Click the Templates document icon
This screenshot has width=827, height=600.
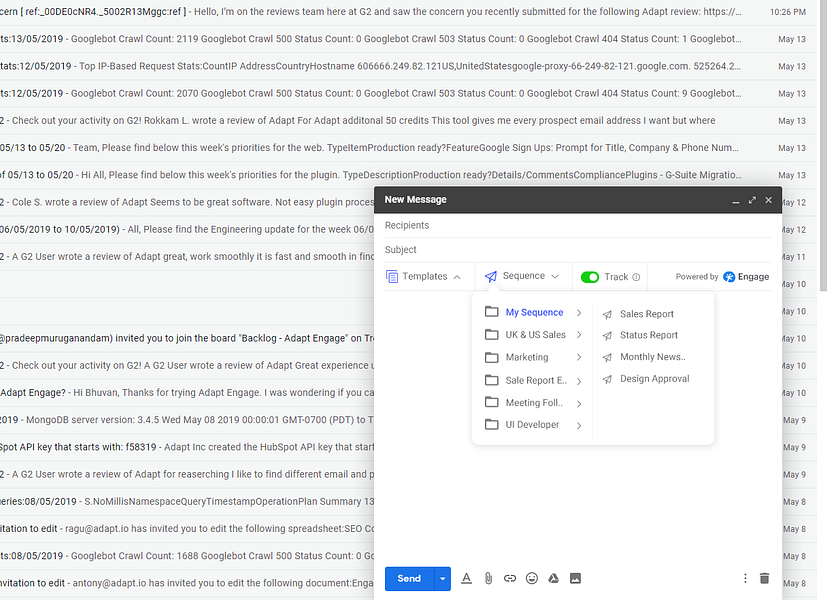pyautogui.click(x=392, y=276)
